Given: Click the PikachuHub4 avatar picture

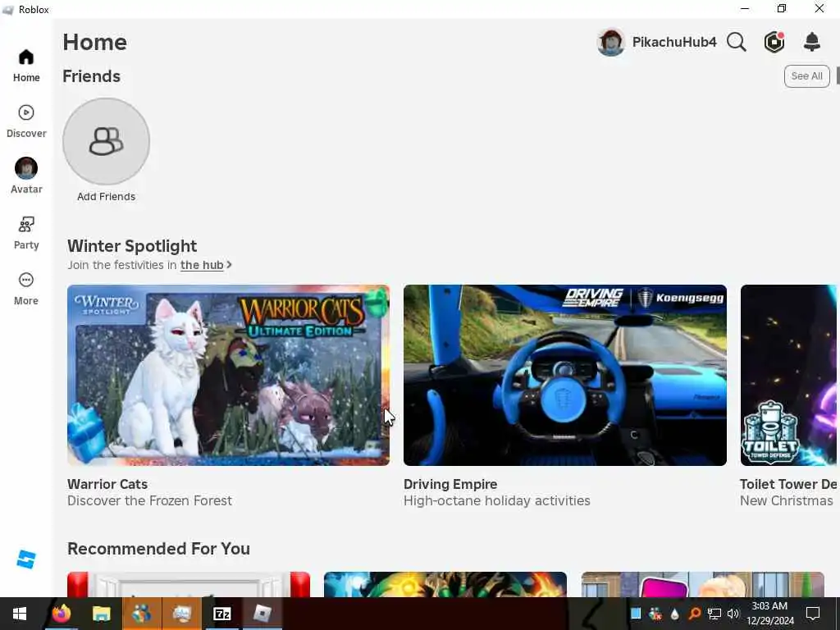Looking at the screenshot, I should 610,42.
